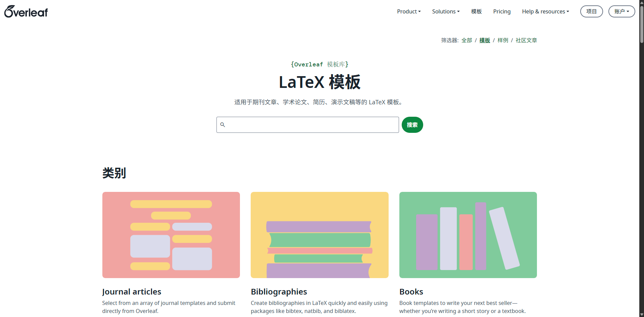Open the Product dropdown
This screenshot has width=644, height=317.
408,11
